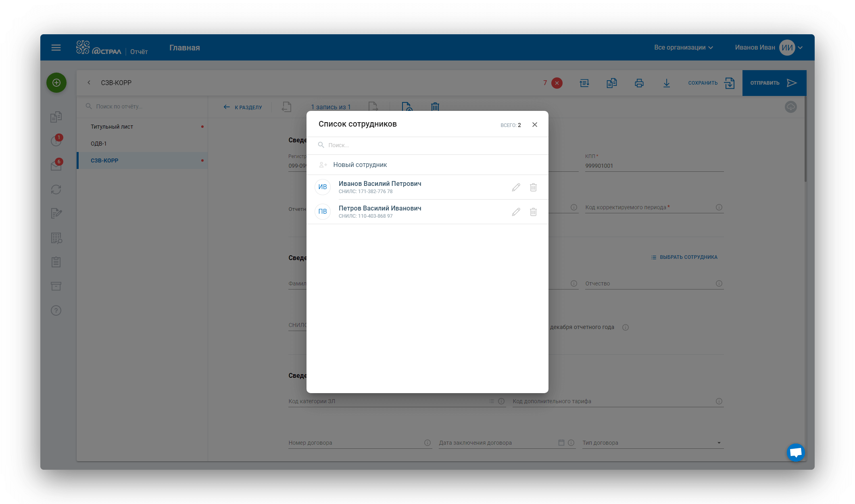Delete Иванов Василий Петрович with the trash icon
This screenshot has width=855, height=504.
tap(533, 187)
